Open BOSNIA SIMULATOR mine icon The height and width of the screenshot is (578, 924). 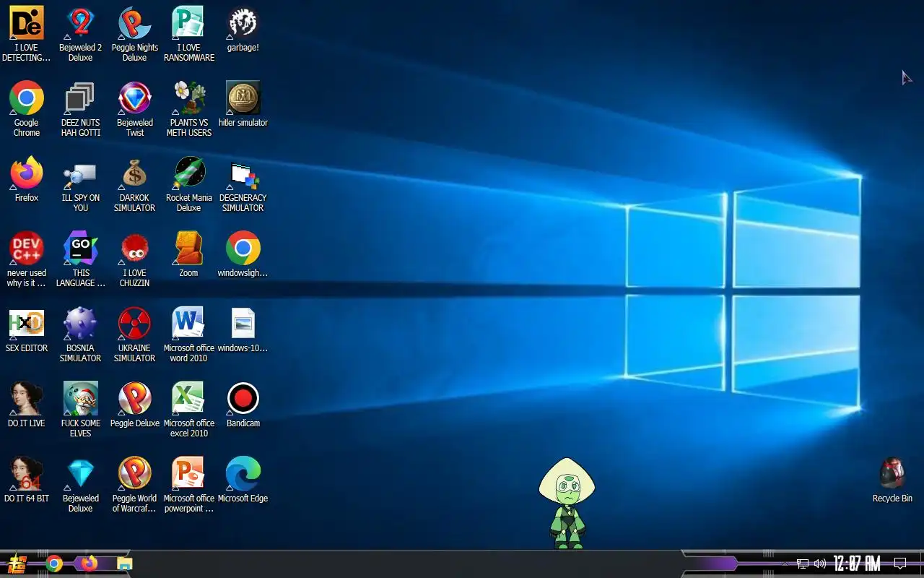pos(81,334)
